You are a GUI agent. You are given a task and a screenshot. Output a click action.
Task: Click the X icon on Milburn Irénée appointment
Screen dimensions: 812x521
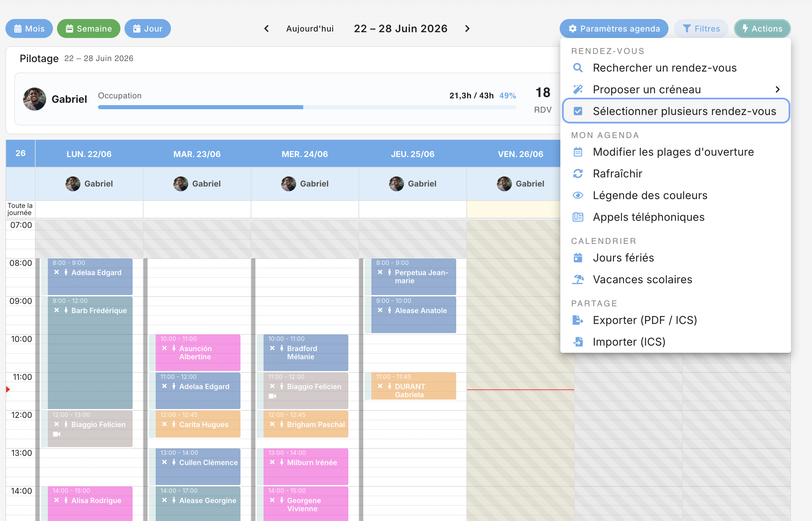coord(272,462)
